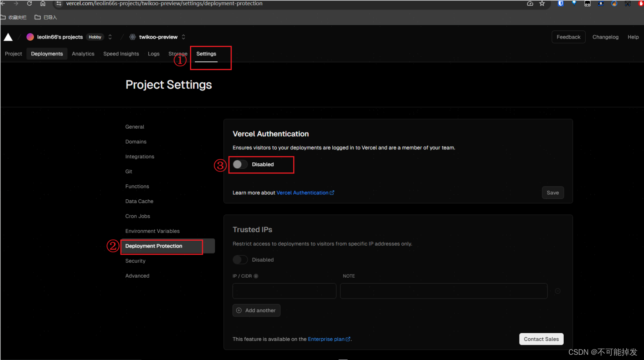This screenshot has height=360, width=644.
Task: Open Advanced settings in sidebar
Action: (137, 276)
